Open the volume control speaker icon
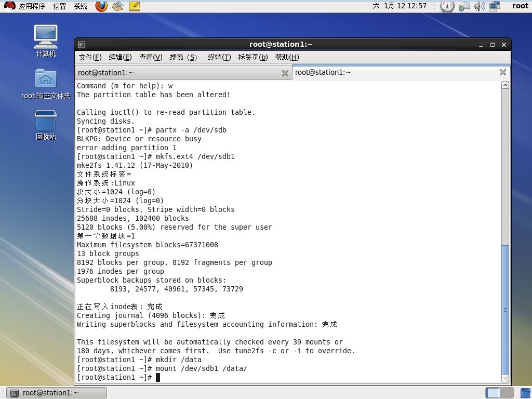This screenshot has height=399, width=532. (479, 6)
